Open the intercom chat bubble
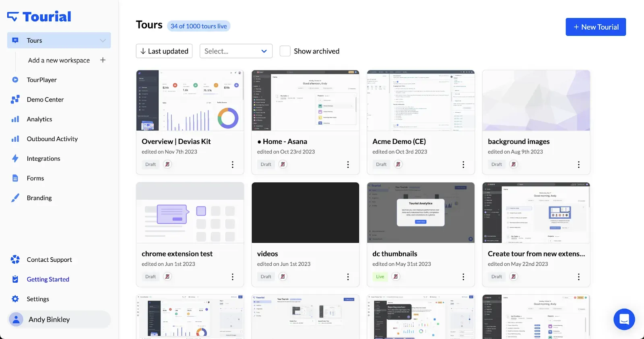 tap(624, 320)
